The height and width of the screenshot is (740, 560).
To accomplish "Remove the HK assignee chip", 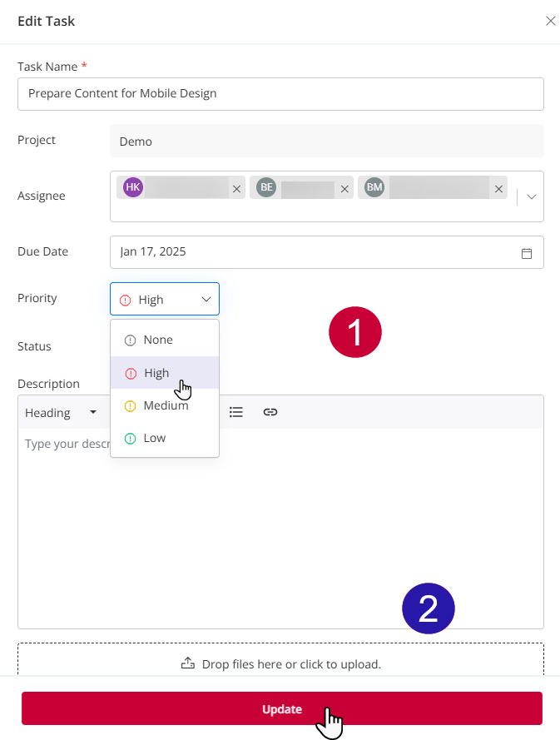I will [236, 189].
